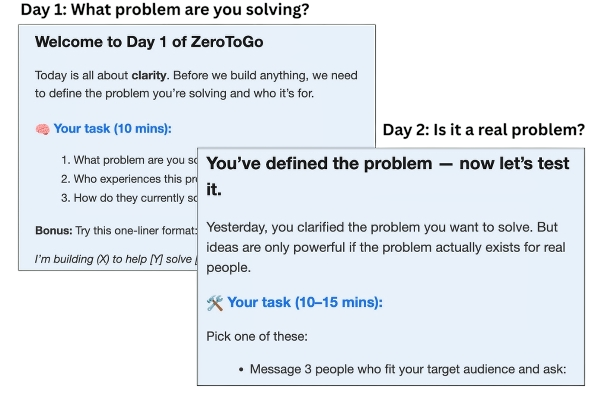Click list item 2 'Who experiences this'
600x401 pixels.
130,180
